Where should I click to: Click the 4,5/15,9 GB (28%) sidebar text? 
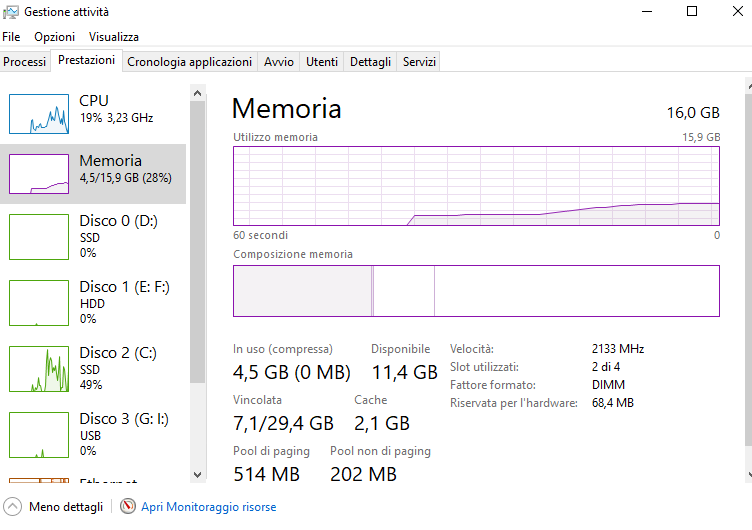click(126, 178)
